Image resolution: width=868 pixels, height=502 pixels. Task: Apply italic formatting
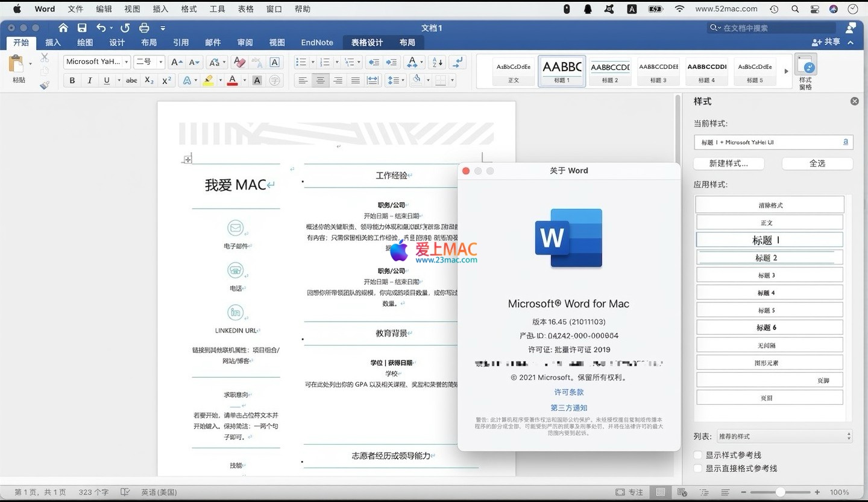[x=90, y=80]
